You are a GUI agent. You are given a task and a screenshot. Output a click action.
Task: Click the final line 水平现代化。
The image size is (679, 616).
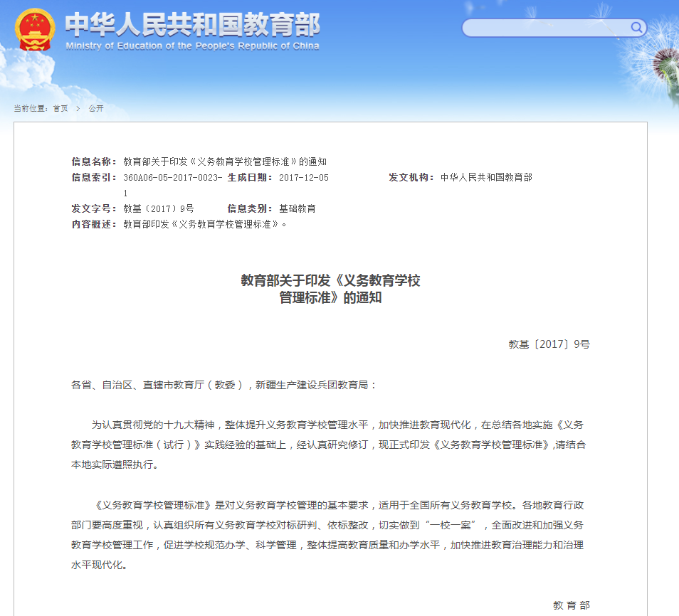click(x=99, y=565)
